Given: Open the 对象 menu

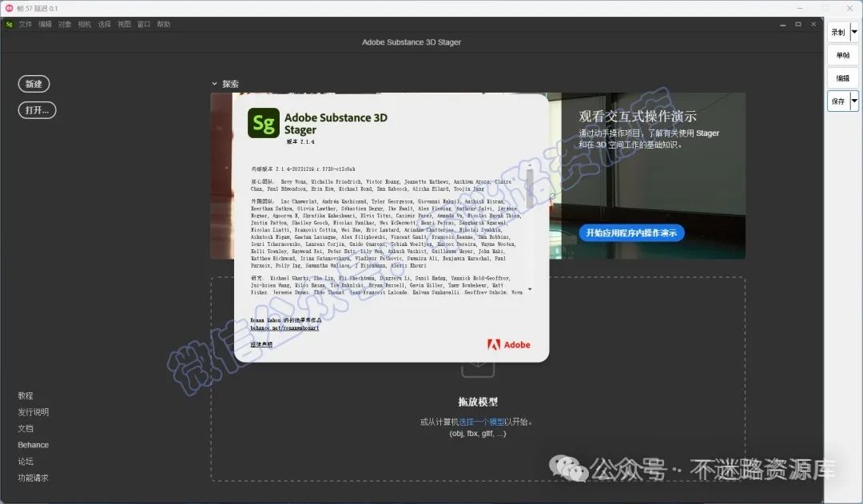Looking at the screenshot, I should [x=65, y=24].
